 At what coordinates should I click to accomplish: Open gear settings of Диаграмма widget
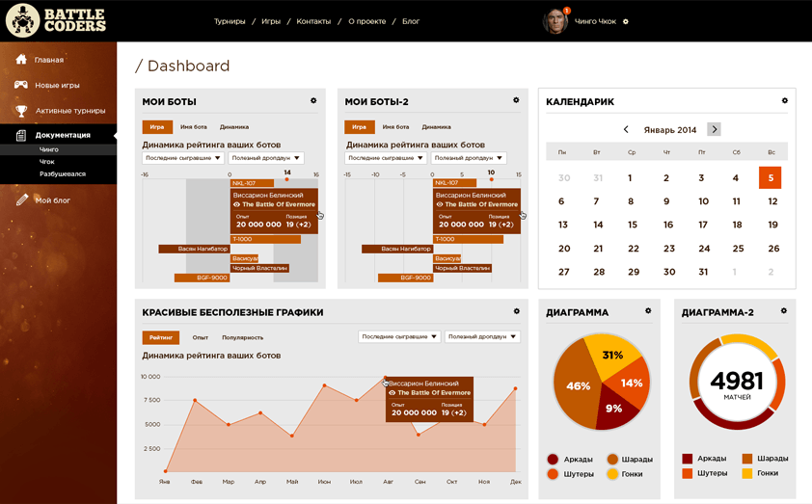tap(648, 310)
